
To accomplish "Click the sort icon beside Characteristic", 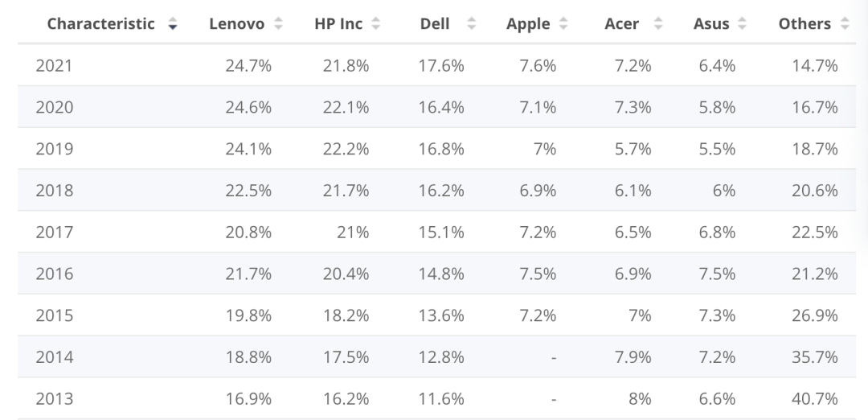I will pos(172,24).
